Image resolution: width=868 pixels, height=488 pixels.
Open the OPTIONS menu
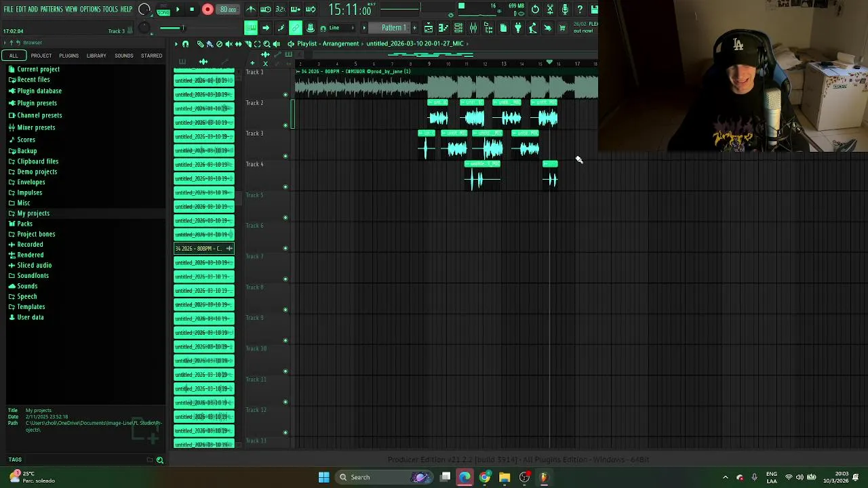(90, 9)
